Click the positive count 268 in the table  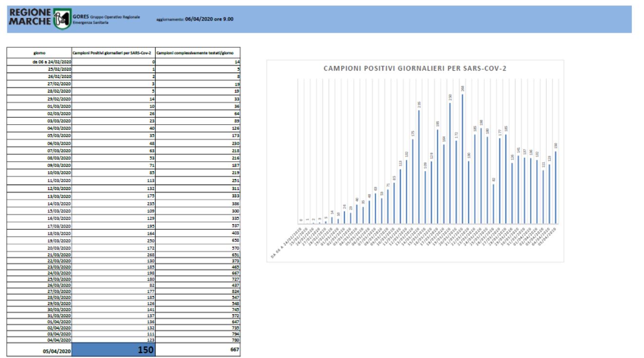click(x=113, y=256)
